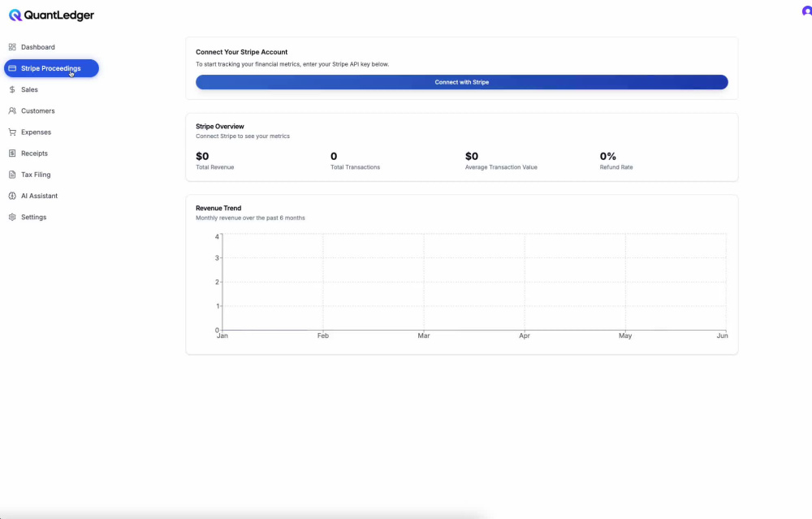Click the Stripe API key instruction text

coord(292,64)
